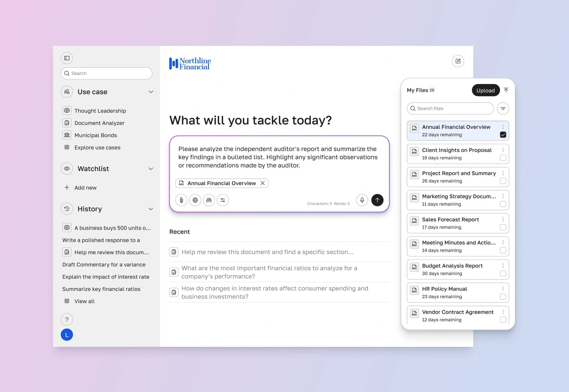Collapse the Watchlist section chevron
The width and height of the screenshot is (569, 392).
pos(151,169)
